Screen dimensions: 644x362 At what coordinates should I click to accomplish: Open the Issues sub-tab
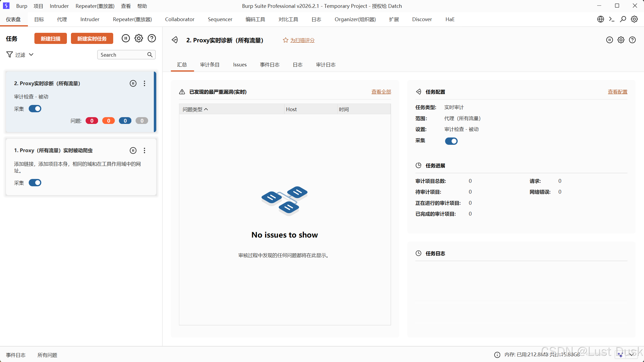[240, 65]
